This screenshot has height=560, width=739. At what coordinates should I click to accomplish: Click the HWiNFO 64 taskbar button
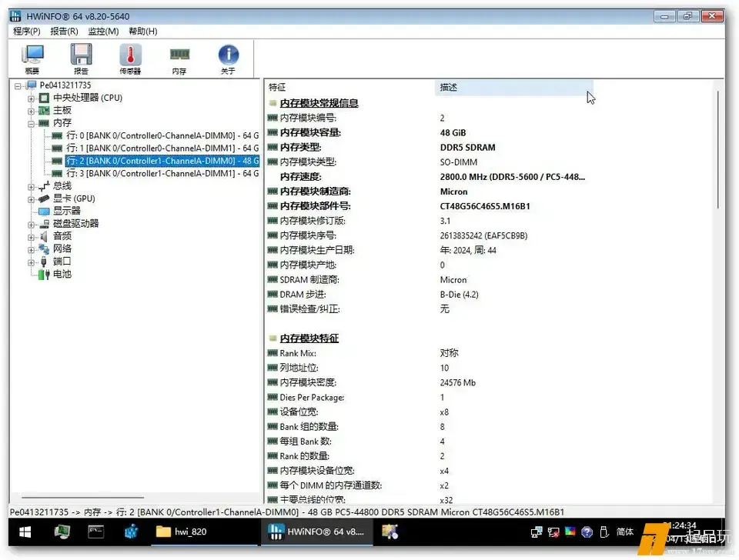coord(316,532)
